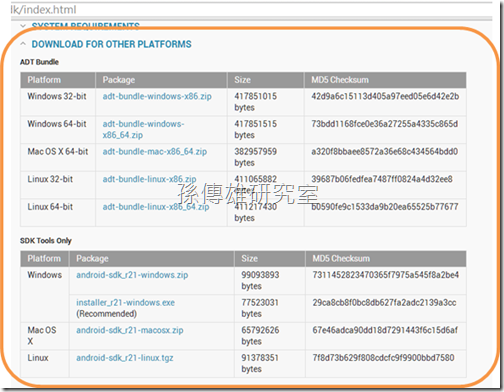Select the Mac OS X 64-bit cell
The height and width of the screenshot is (392, 504).
point(58,157)
